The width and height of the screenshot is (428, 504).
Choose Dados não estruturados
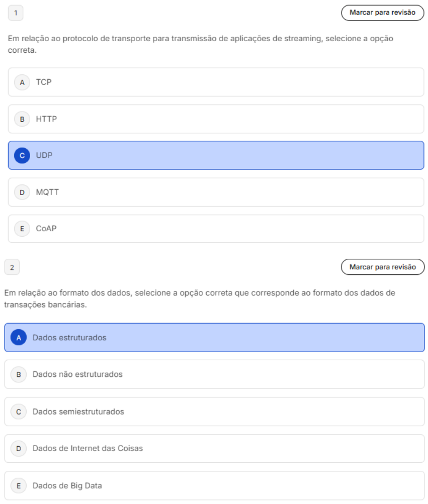(x=214, y=374)
